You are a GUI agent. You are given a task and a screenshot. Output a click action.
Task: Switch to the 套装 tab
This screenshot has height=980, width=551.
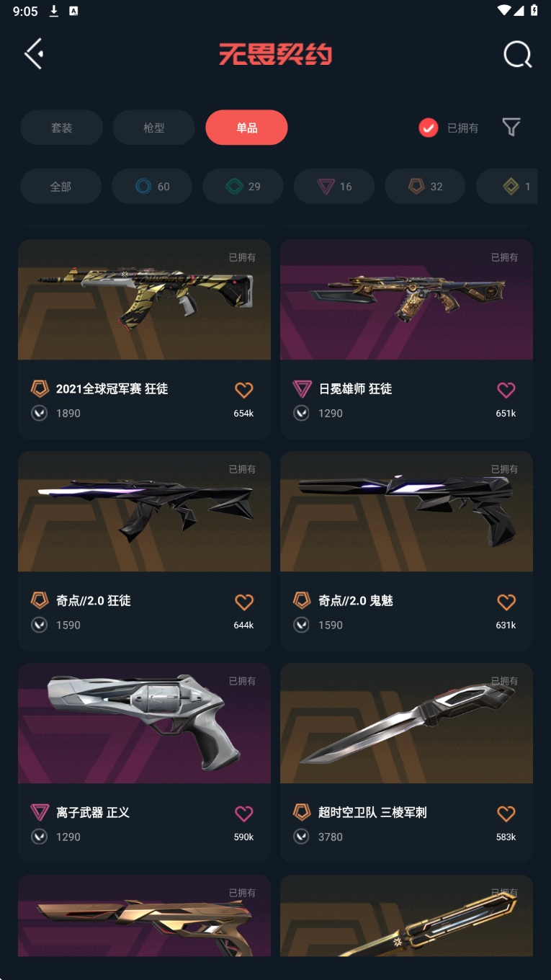point(61,128)
